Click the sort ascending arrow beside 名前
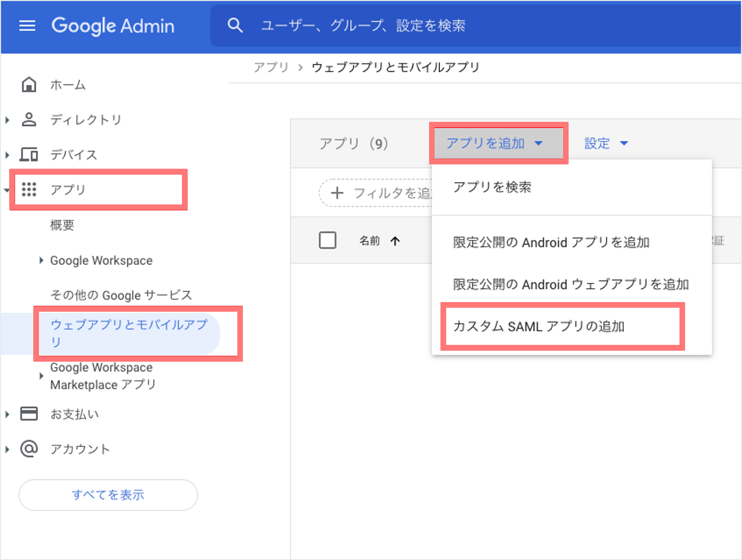Screen dimensions: 742x560 395,241
